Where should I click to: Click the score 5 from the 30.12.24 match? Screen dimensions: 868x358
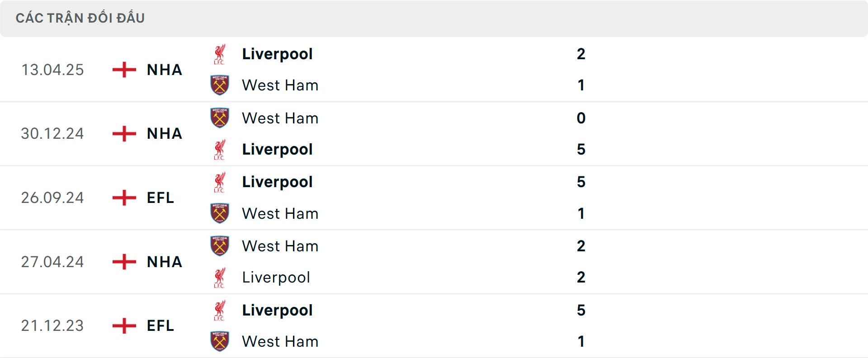[x=582, y=149]
